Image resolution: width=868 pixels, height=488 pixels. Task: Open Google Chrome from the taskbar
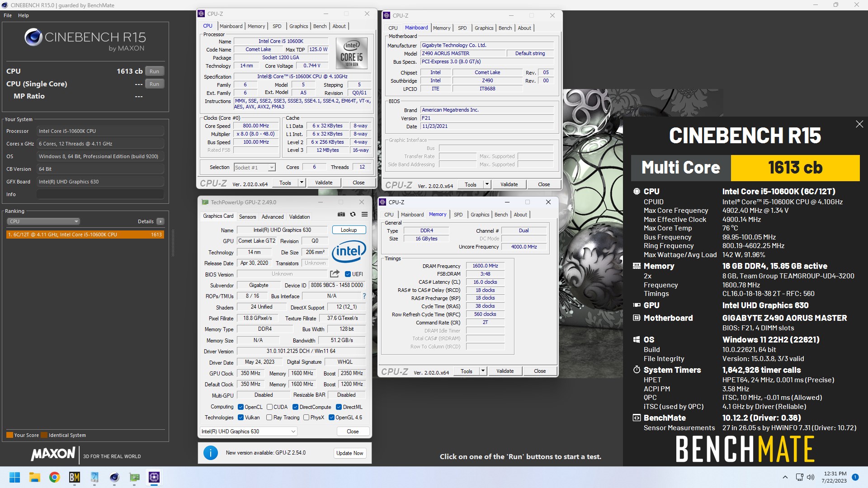(x=54, y=477)
